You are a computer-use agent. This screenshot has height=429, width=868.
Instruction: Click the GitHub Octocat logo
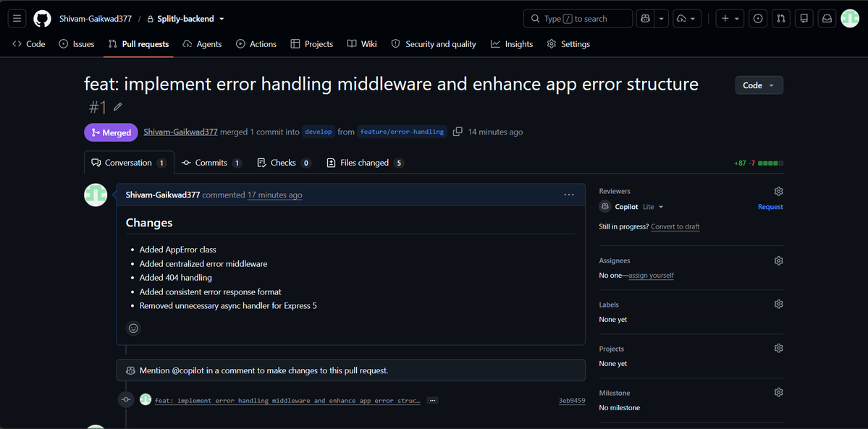click(x=42, y=18)
